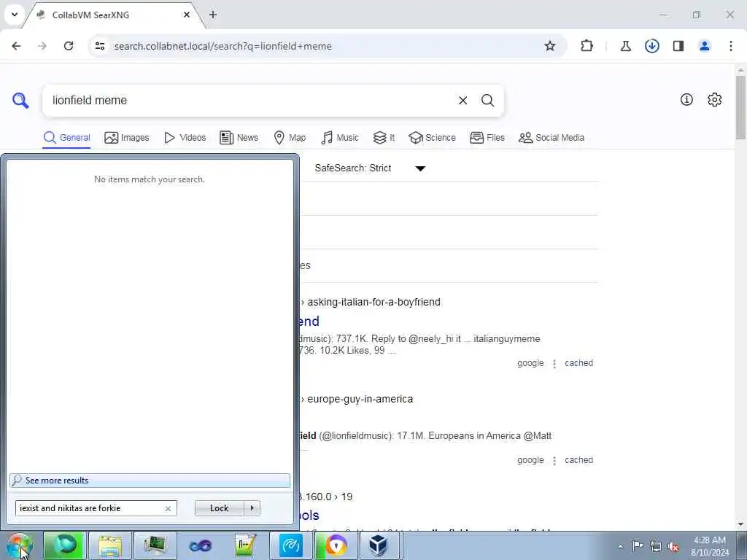The image size is (747, 560).
Task: Switch to the News category tab
Action: click(239, 138)
